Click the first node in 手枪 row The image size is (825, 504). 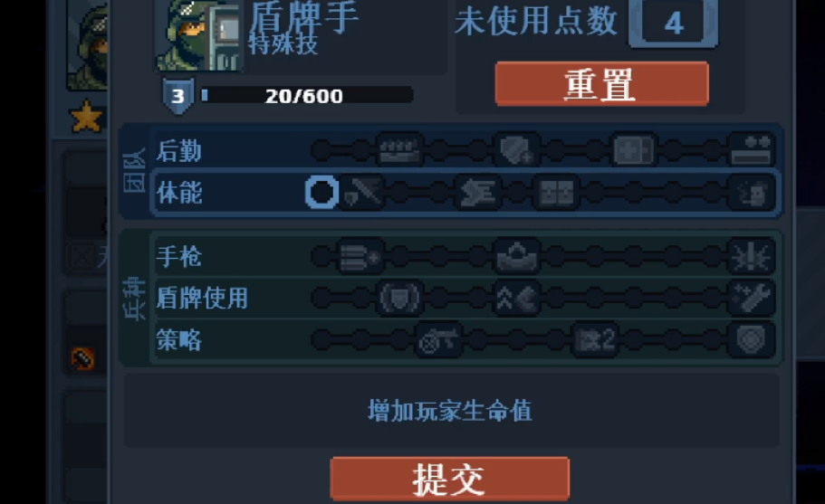[x=321, y=257]
